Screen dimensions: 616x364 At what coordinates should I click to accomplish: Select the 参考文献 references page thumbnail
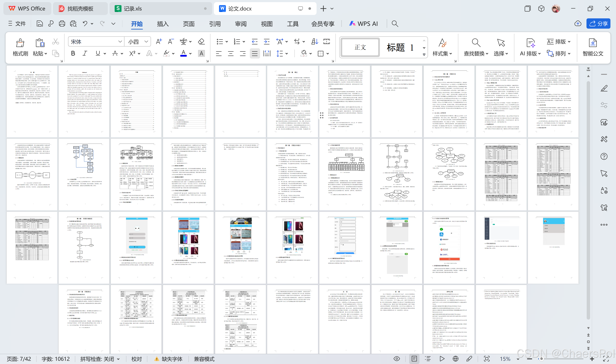[449, 319]
